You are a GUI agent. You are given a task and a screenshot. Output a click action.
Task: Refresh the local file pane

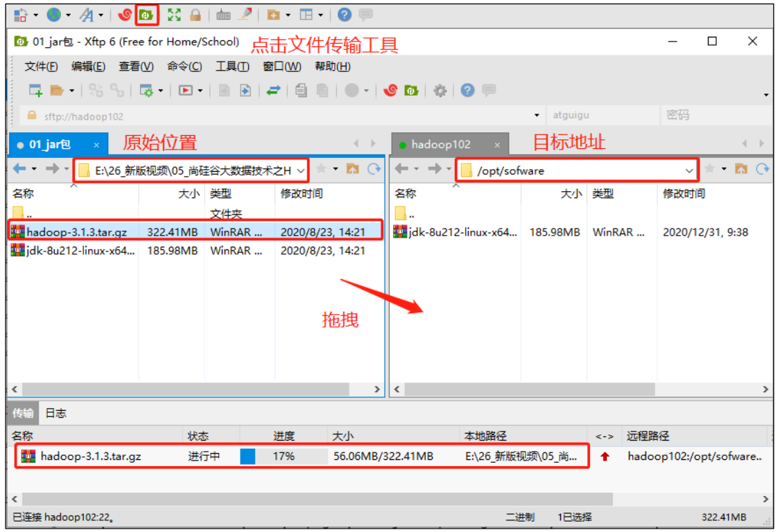(x=374, y=169)
